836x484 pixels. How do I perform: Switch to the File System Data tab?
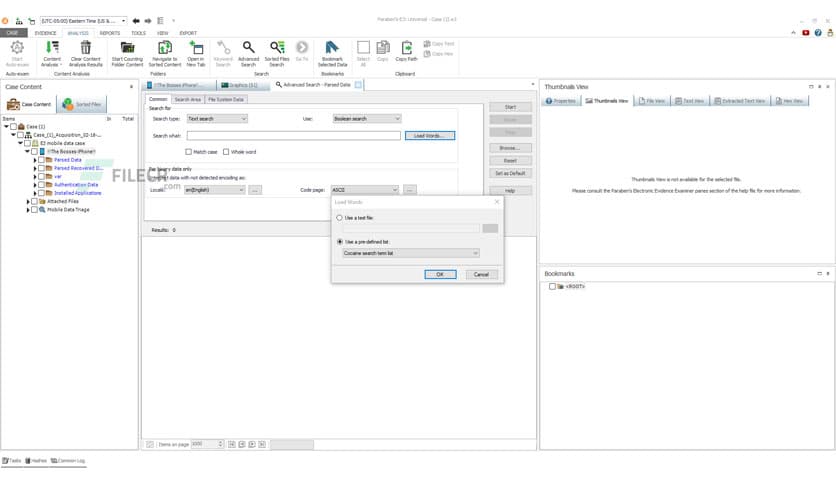[x=225, y=100]
